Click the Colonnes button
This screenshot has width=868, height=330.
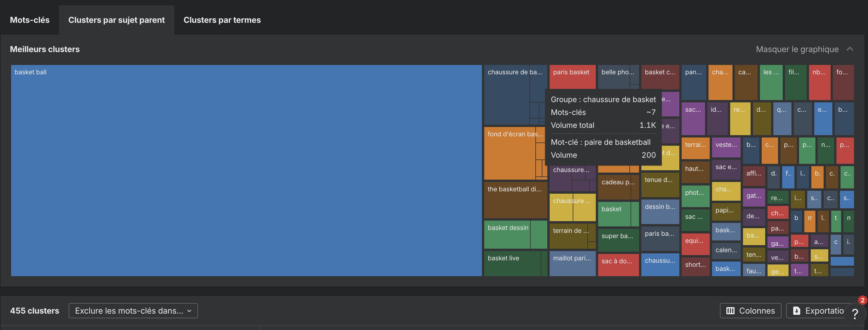click(x=751, y=310)
